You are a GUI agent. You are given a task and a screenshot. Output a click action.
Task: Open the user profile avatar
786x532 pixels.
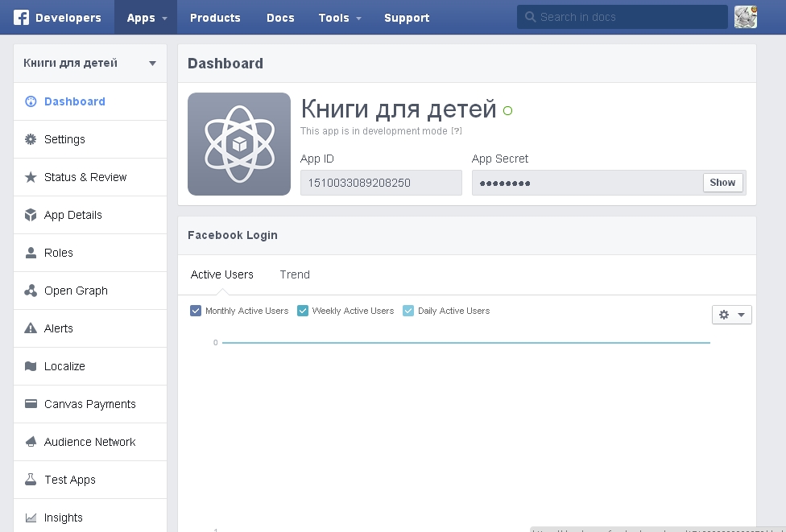coord(746,17)
